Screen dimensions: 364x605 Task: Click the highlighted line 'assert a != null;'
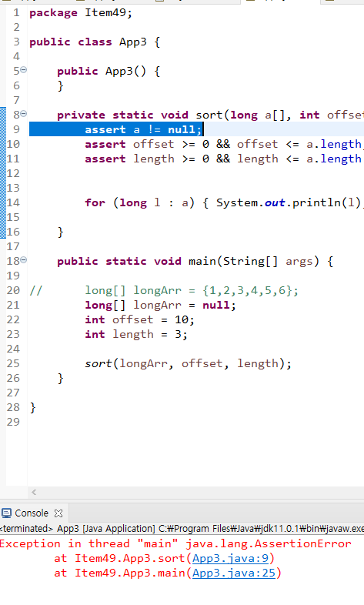point(143,129)
